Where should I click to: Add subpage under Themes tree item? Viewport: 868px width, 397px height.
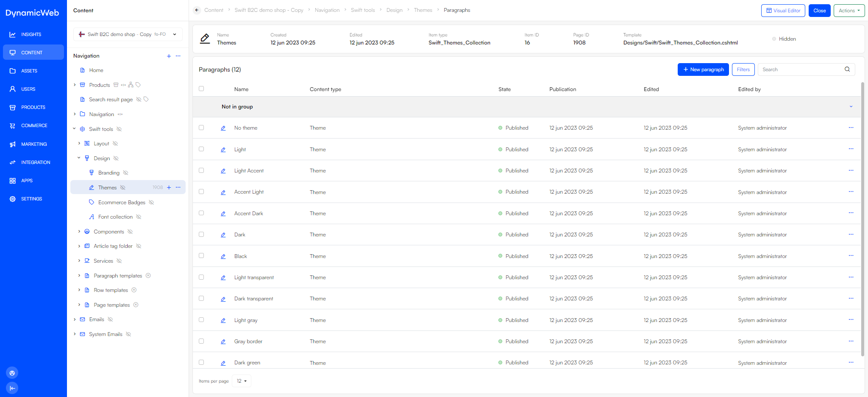(169, 187)
